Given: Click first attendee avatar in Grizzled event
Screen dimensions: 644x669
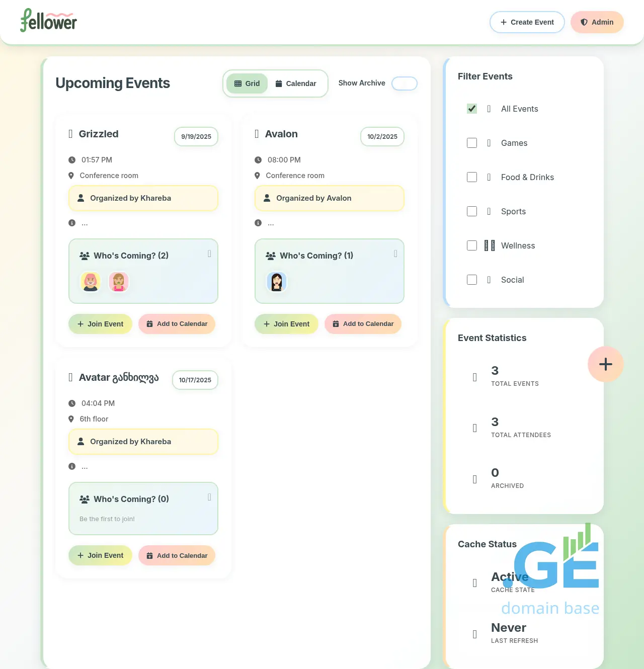Looking at the screenshot, I should point(91,282).
